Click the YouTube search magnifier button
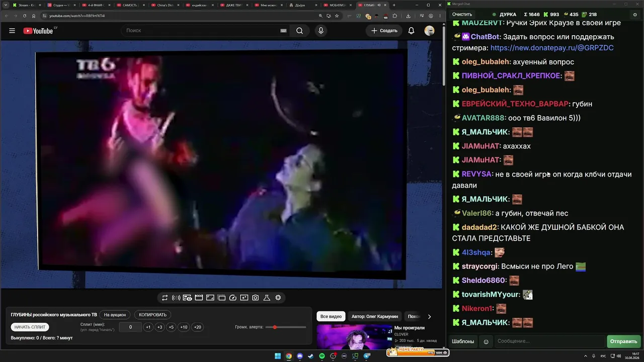The image size is (644, 362). coord(299,31)
